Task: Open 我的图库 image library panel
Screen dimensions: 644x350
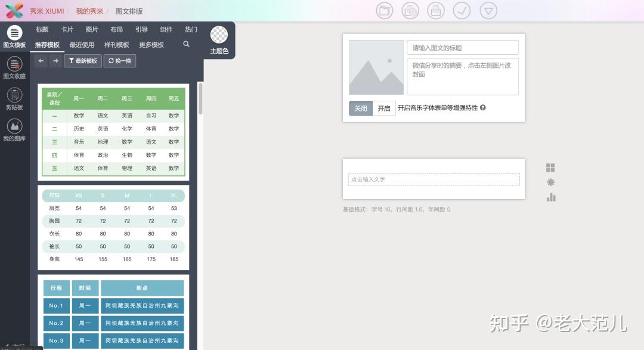Action: pos(15,126)
